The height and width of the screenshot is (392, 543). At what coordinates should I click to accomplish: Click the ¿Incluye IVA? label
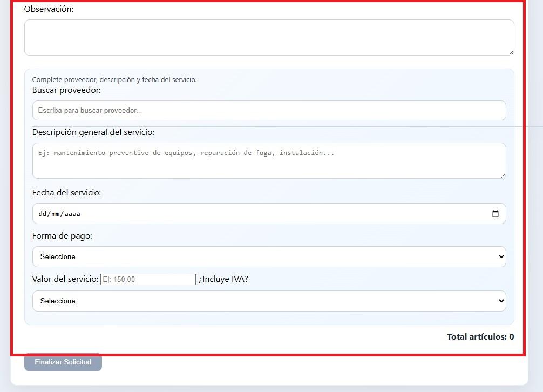(223, 279)
